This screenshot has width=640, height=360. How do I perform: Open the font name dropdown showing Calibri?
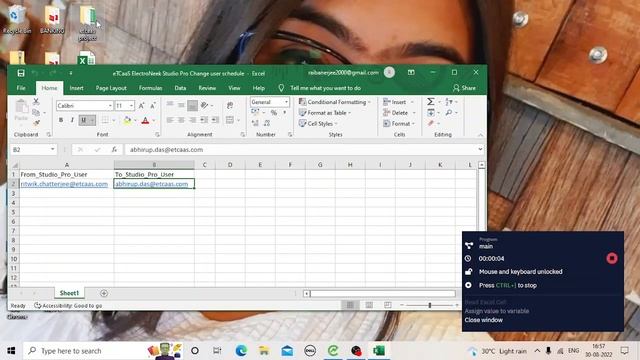(110, 106)
